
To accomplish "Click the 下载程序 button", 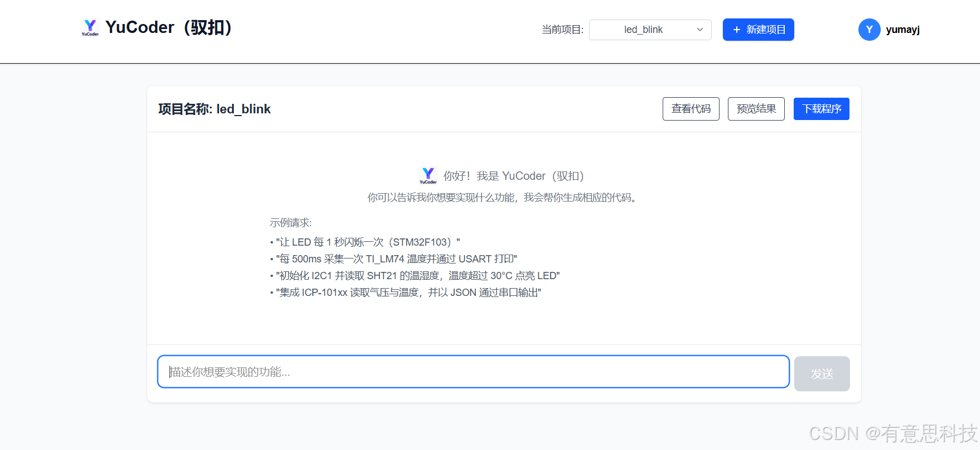I will pyautogui.click(x=821, y=109).
